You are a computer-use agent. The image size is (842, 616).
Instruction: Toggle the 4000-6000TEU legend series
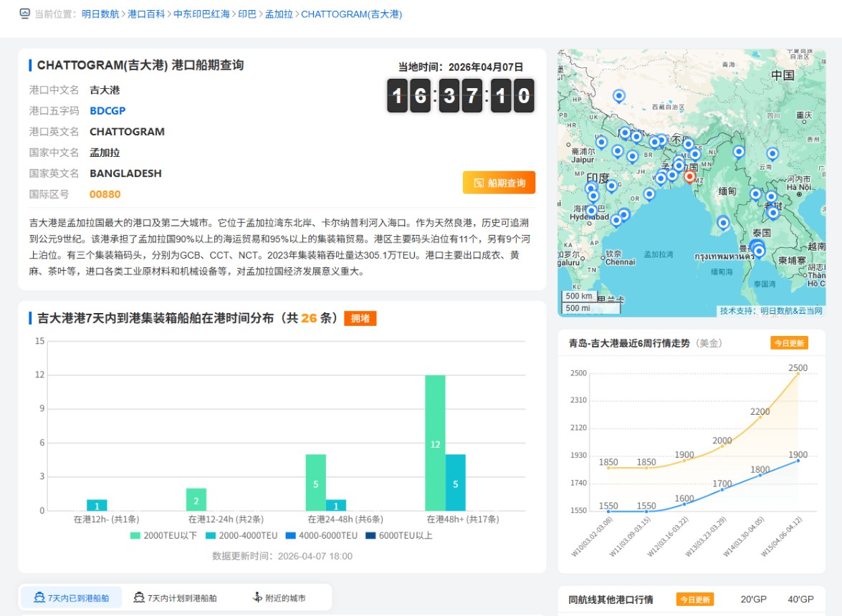point(321,535)
